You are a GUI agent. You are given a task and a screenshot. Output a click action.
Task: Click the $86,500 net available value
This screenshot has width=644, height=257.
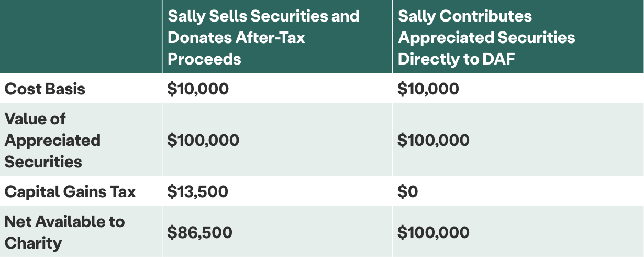(x=199, y=232)
